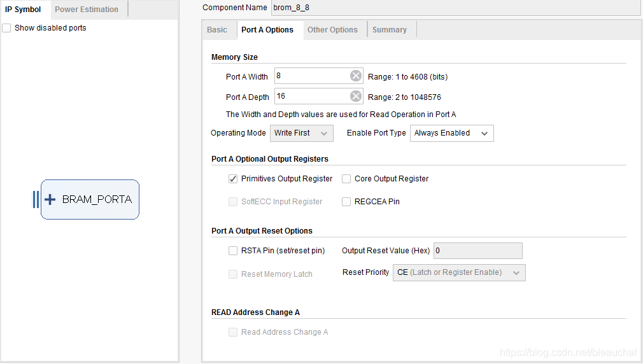Click the 'Range: 2 to 1048576' text
The image size is (643, 364).
(404, 97)
